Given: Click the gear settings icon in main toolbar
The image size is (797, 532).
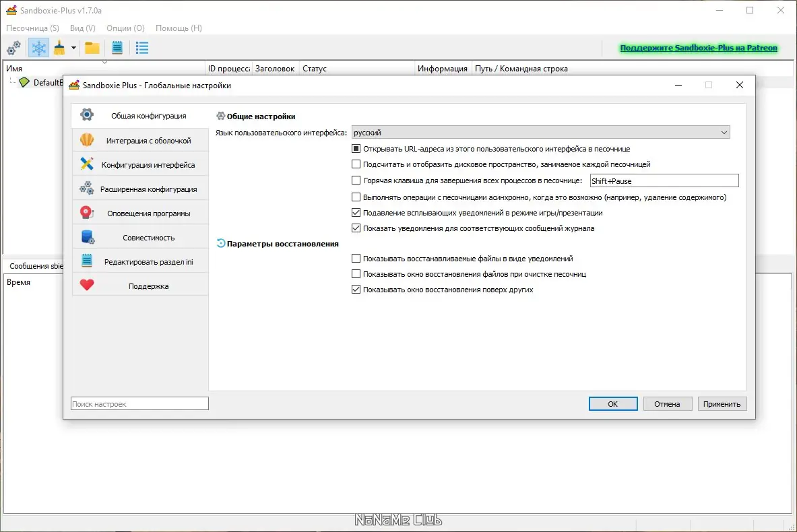Looking at the screenshot, I should point(13,48).
